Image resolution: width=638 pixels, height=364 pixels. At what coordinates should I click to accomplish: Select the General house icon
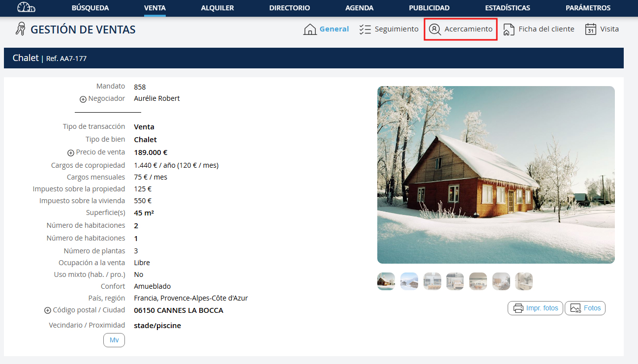point(310,30)
